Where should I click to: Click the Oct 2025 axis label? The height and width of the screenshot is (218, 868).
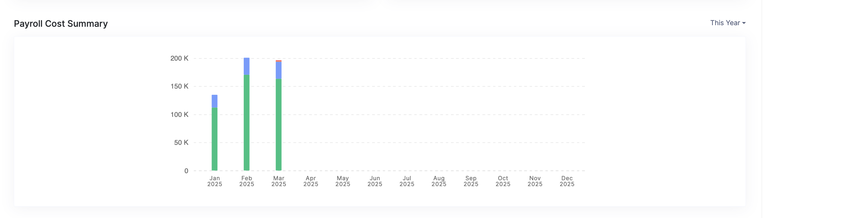point(503,181)
